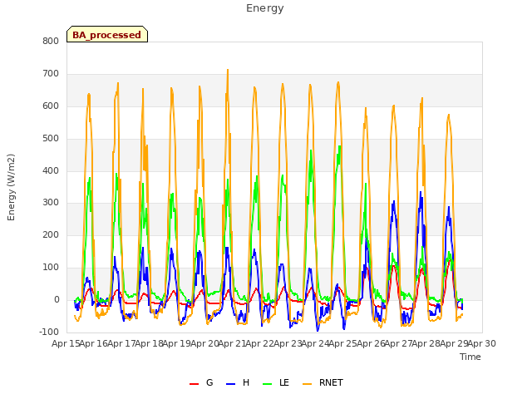Click the -100 y-axis tick label
The image size is (532, 399).
click(49, 332)
